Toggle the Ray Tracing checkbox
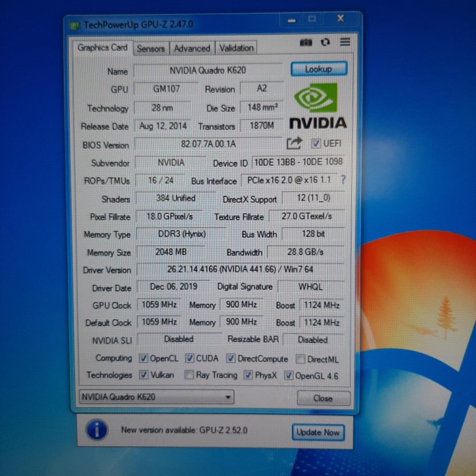This screenshot has height=476, width=476. click(189, 375)
